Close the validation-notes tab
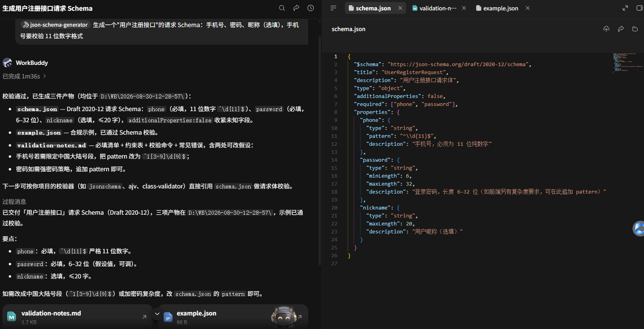This screenshot has width=644, height=329. pyautogui.click(x=464, y=8)
